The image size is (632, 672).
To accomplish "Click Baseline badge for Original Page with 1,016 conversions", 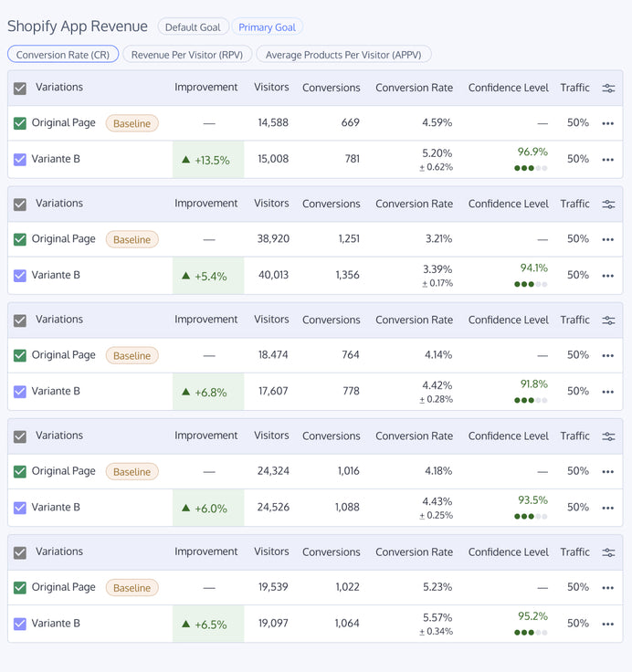I will pyautogui.click(x=132, y=472).
